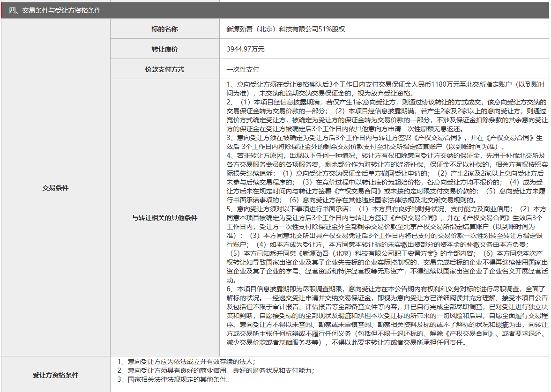The width and height of the screenshot is (551, 392).
Task: Select the 价款支付方式 label cell
Action: 164,69
